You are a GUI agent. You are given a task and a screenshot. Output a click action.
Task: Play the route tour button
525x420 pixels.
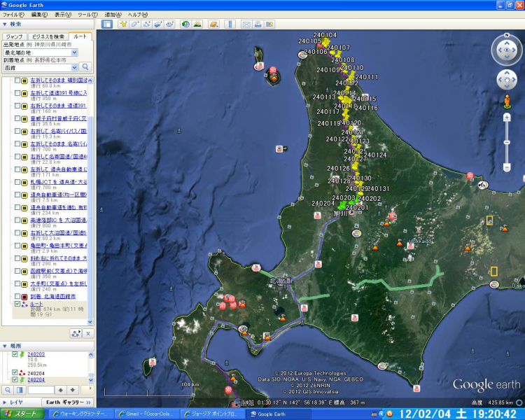(76, 333)
